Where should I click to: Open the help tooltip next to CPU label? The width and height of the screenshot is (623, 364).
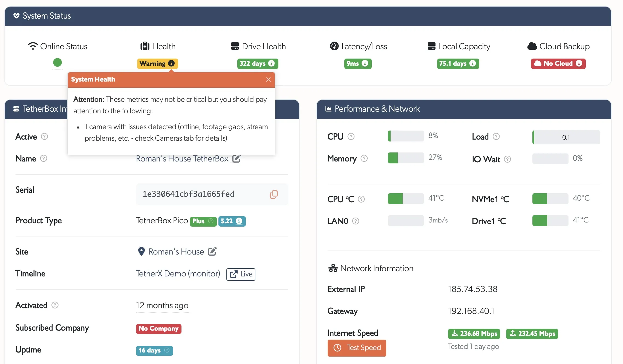tap(351, 136)
